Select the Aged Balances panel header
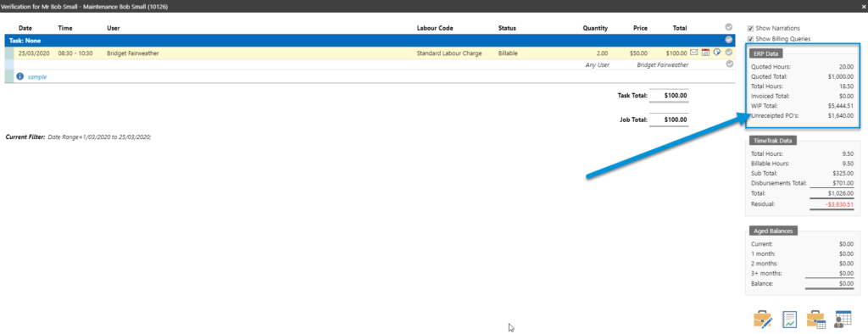 click(773, 231)
